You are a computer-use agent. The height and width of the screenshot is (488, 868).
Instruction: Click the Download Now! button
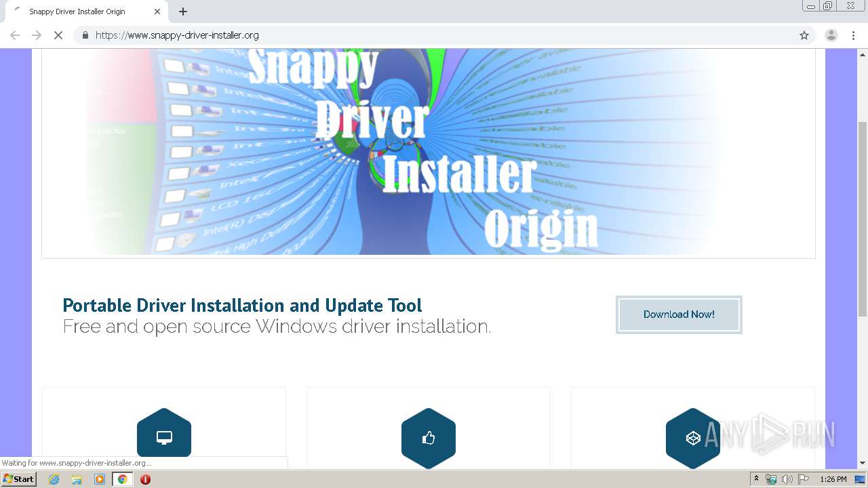[x=679, y=314]
